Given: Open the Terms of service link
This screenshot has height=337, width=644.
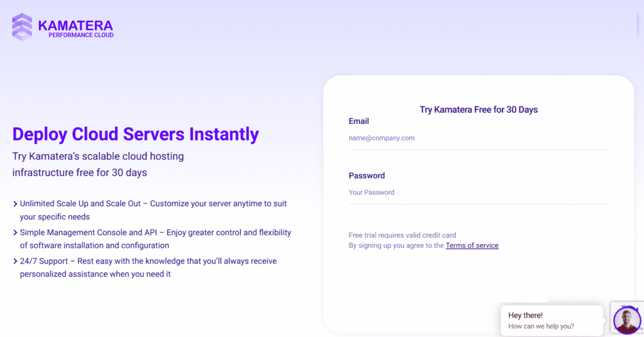Looking at the screenshot, I should tap(472, 245).
